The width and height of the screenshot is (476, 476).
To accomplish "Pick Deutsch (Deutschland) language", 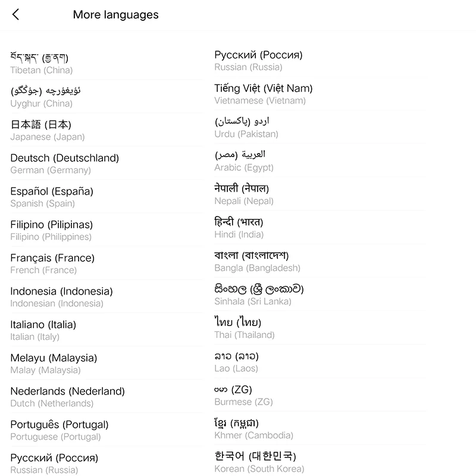I will coord(107,163).
